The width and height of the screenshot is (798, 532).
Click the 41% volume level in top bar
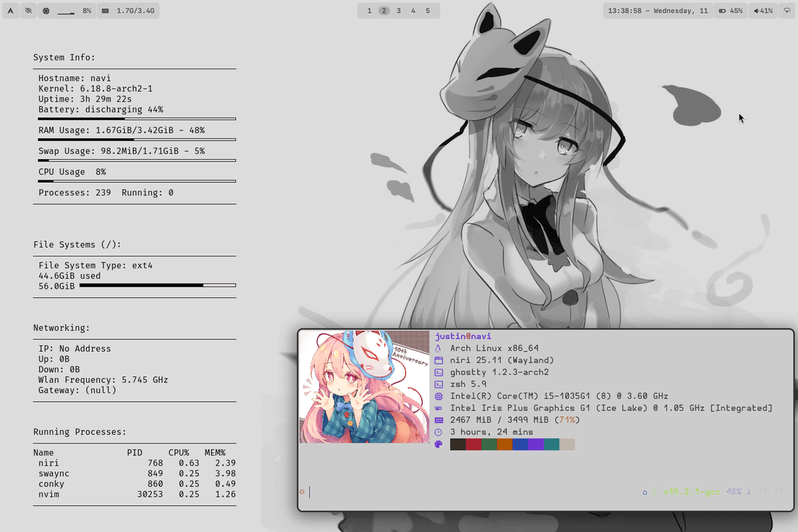coord(766,11)
